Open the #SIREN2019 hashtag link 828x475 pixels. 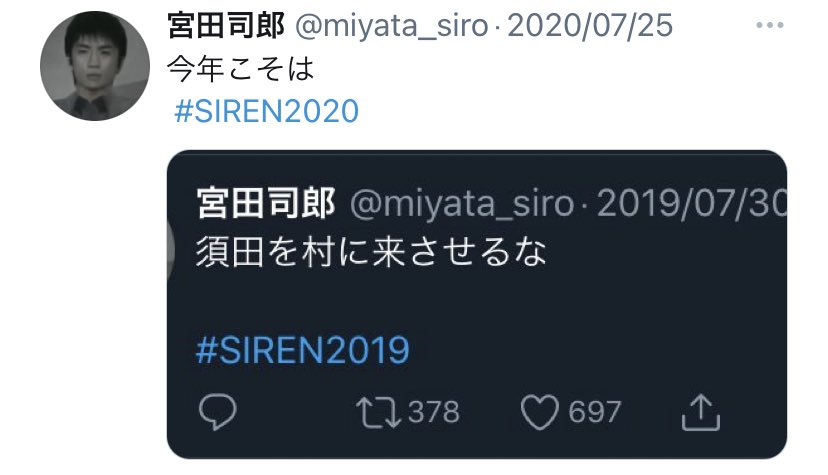coord(303,349)
